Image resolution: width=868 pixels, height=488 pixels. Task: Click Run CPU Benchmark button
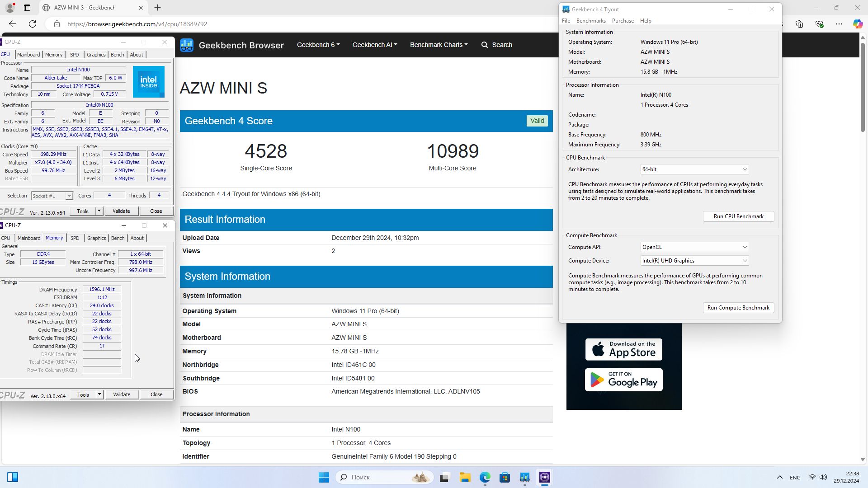click(738, 216)
